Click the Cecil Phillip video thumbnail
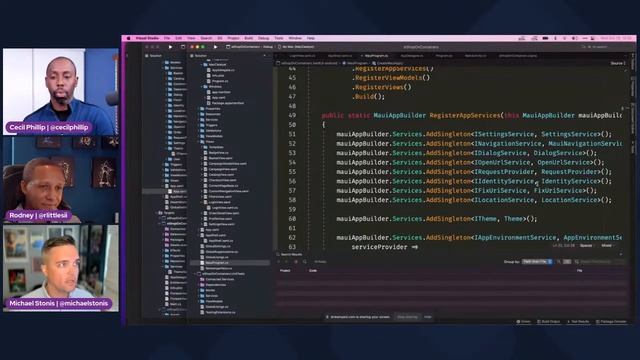The height and width of the screenshot is (360, 640). pyautogui.click(x=61, y=92)
